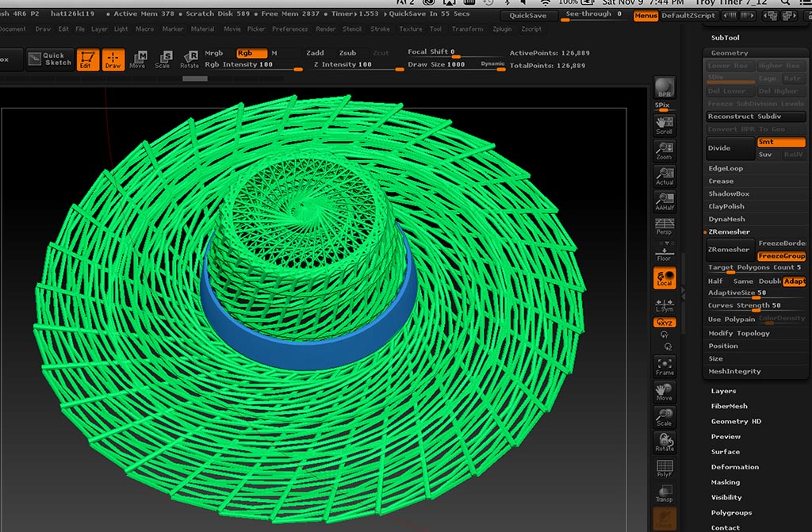Screen dimensions: 812x532
Task: Click the Move hand icon in right shelf
Action: point(665,392)
